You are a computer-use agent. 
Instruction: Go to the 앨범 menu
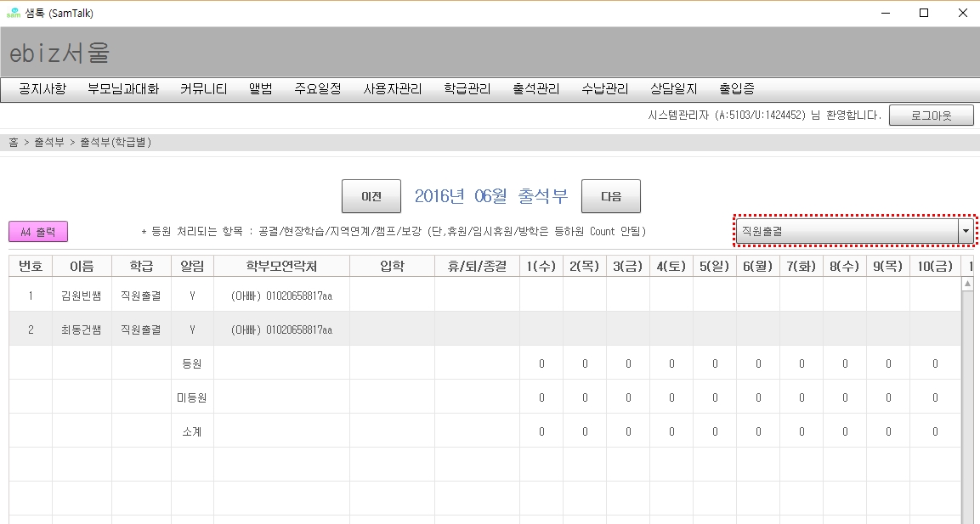click(261, 88)
